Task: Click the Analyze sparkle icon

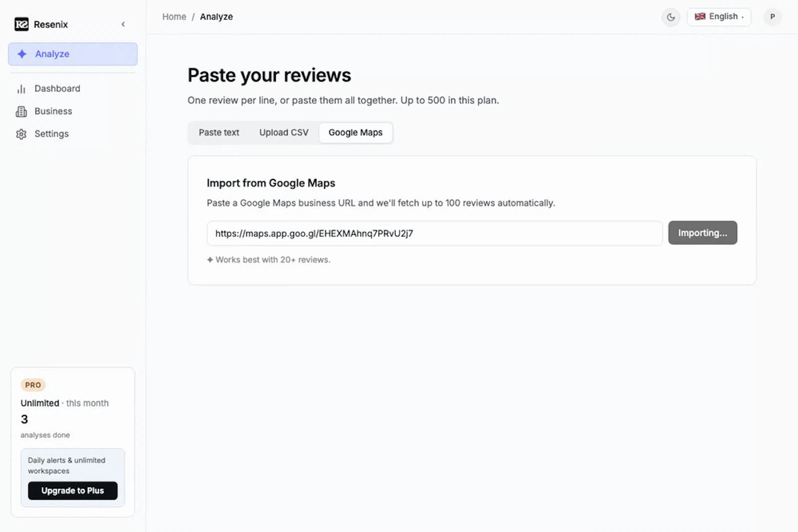Action: point(22,54)
